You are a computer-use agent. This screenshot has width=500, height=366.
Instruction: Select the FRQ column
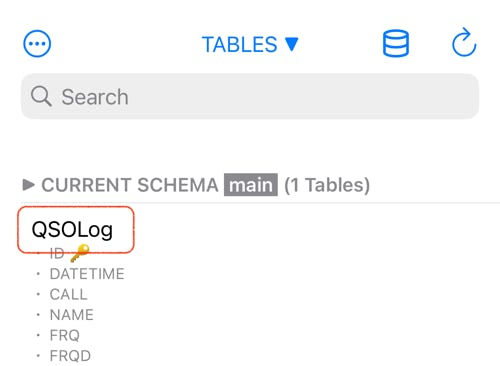pyautogui.click(x=65, y=335)
